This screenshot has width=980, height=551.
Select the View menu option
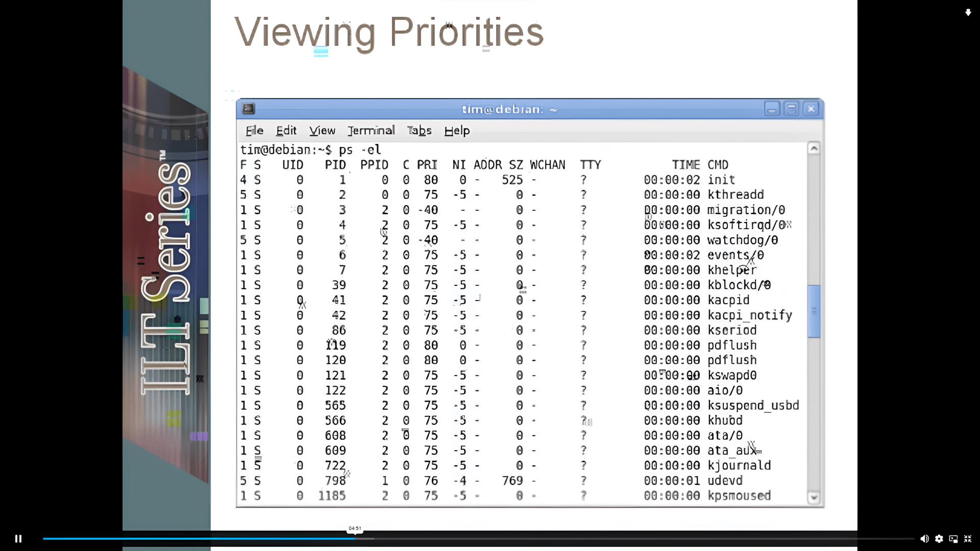pyautogui.click(x=322, y=131)
